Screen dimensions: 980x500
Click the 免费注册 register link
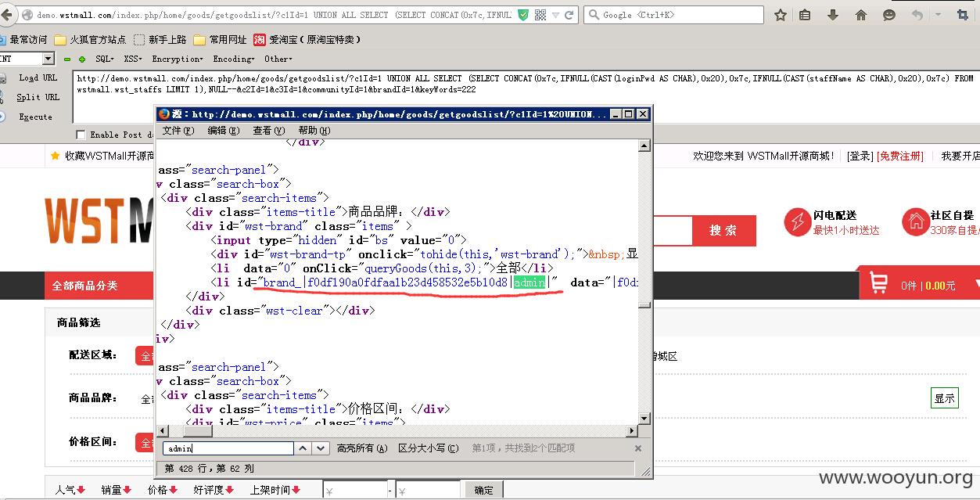pyautogui.click(x=899, y=156)
